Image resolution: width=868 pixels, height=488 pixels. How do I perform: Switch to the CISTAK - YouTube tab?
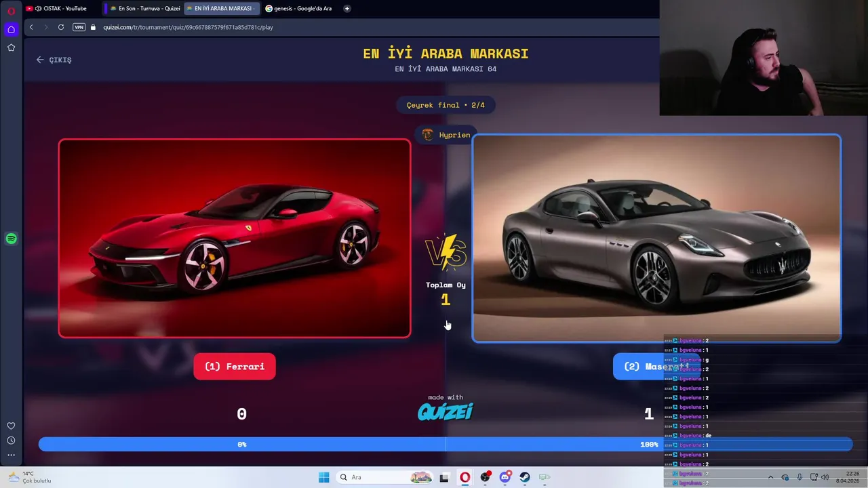[x=61, y=8]
